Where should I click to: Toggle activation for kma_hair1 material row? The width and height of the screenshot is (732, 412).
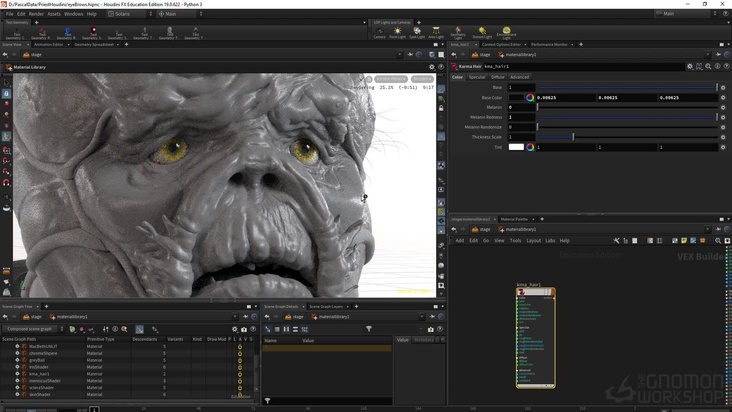(x=240, y=374)
